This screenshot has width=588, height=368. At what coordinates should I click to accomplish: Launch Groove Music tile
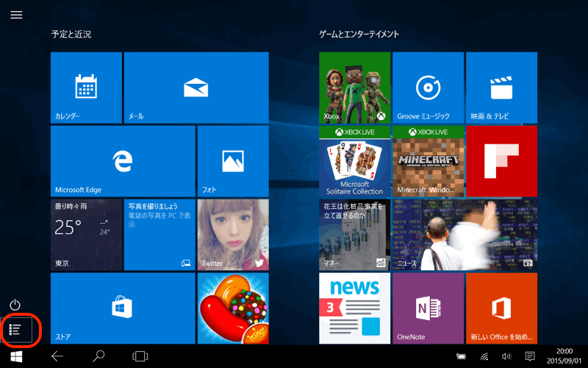428,88
